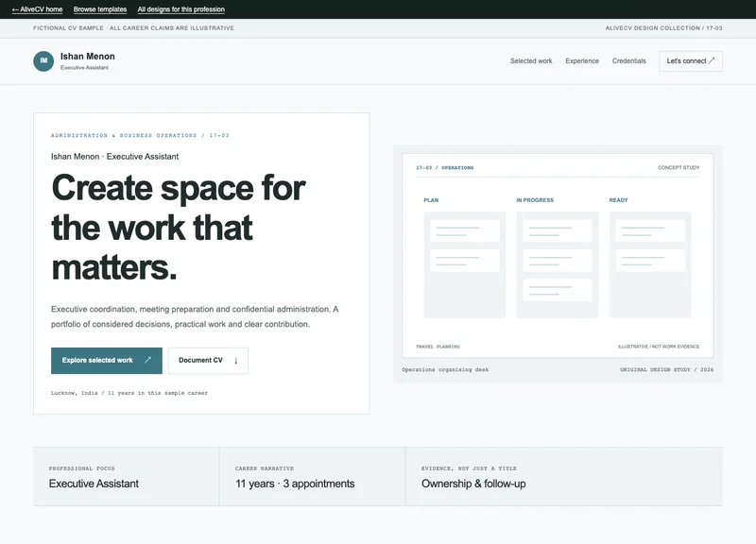Navigate to Selected work section
This screenshot has width=756, height=544.
pos(531,60)
